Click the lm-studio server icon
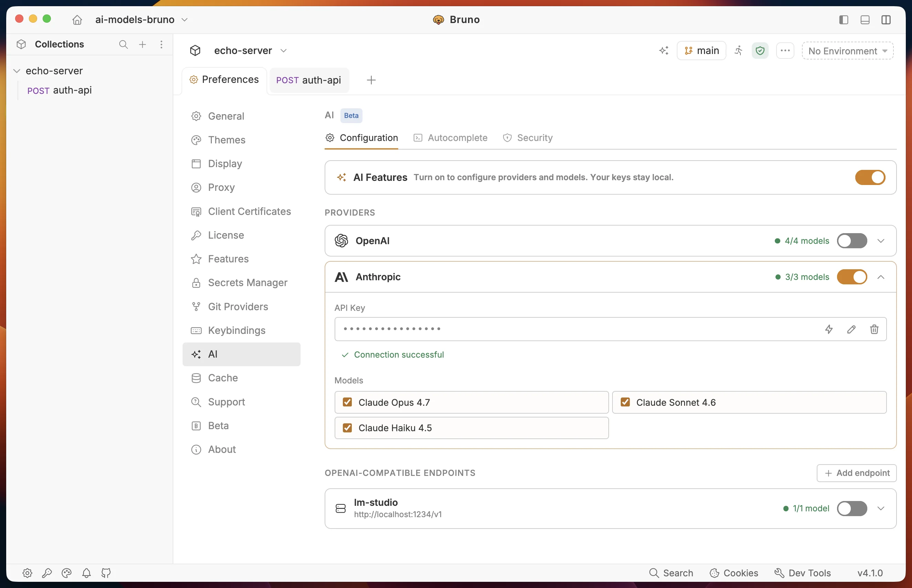Screen dimensions: 912x588 pos(340,508)
